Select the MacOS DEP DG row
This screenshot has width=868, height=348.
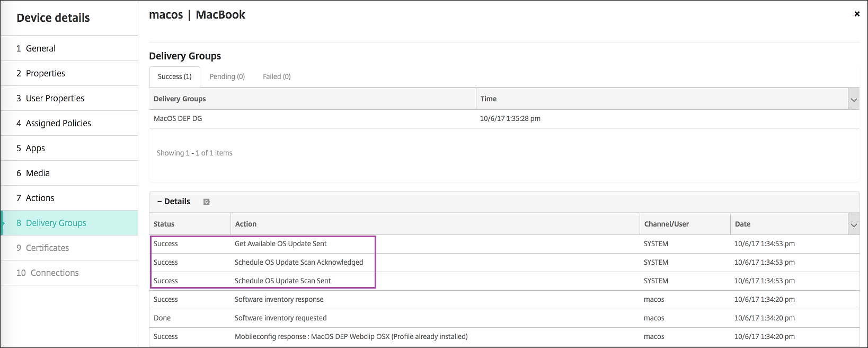pos(178,119)
